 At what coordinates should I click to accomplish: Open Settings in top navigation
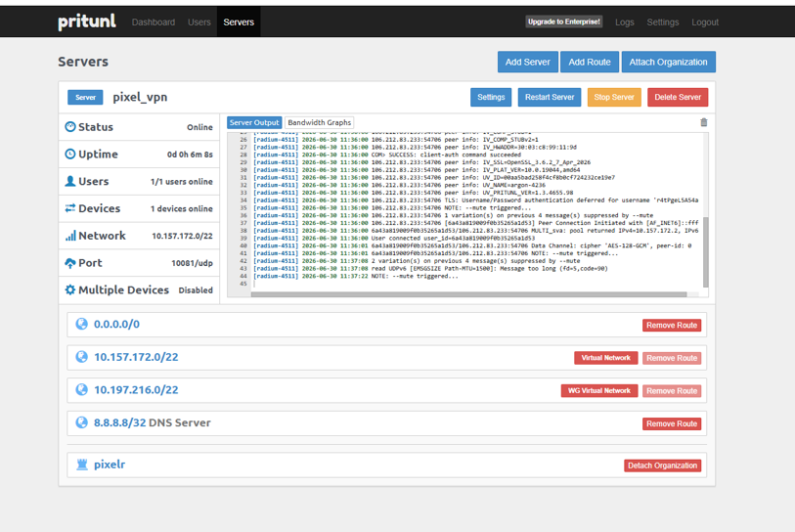662,22
